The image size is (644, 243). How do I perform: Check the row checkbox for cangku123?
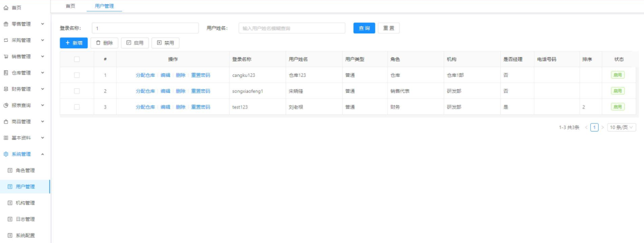[x=76, y=75]
